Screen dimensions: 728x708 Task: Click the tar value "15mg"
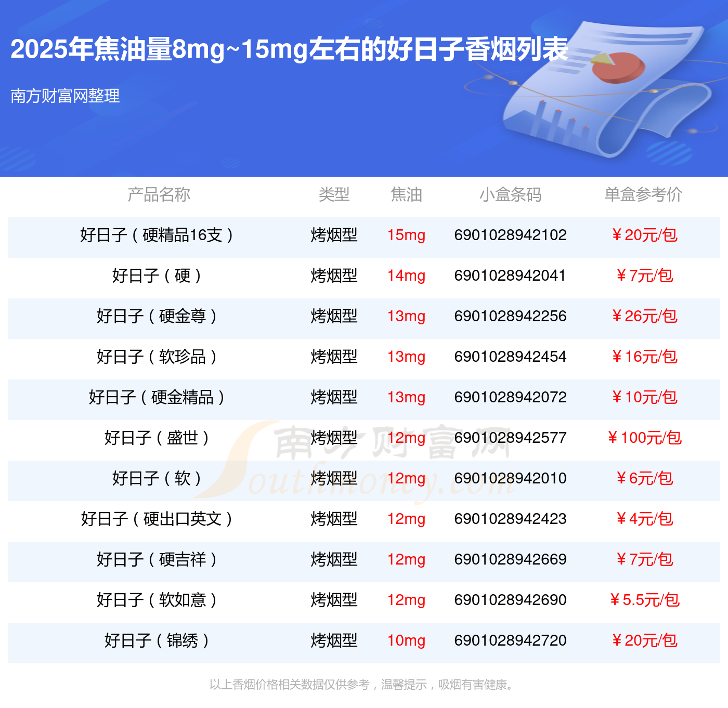coord(406,235)
